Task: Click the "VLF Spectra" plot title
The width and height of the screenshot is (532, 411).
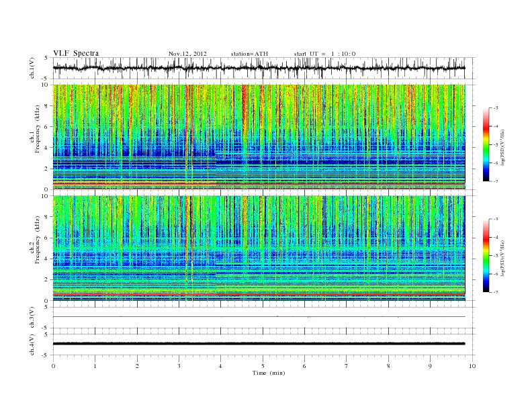Action: coord(76,53)
